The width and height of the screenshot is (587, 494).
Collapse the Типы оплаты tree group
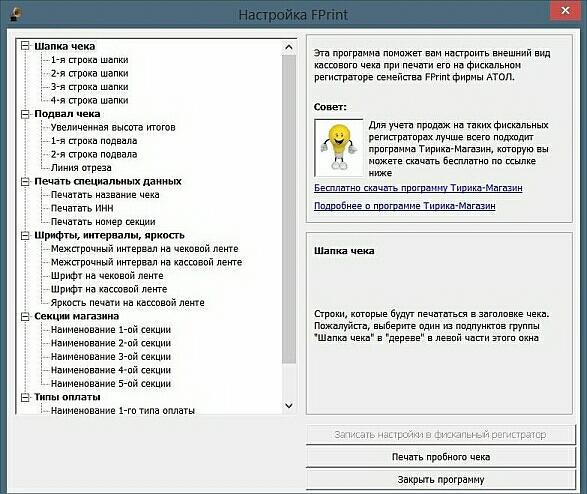tap(25, 397)
